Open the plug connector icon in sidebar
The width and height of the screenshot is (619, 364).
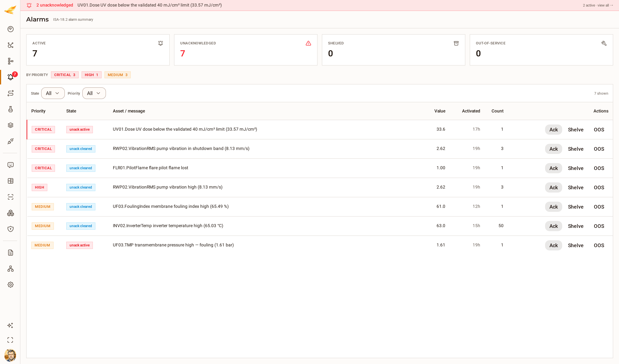(x=10, y=141)
